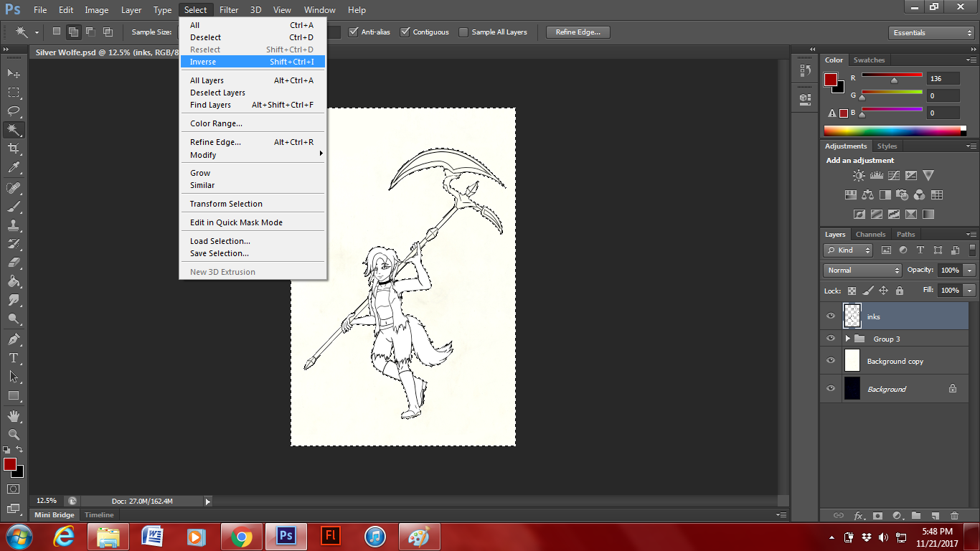Viewport: 980px width, 551px height.
Task: Open Google Chrome from the taskbar
Action: pyautogui.click(x=242, y=536)
